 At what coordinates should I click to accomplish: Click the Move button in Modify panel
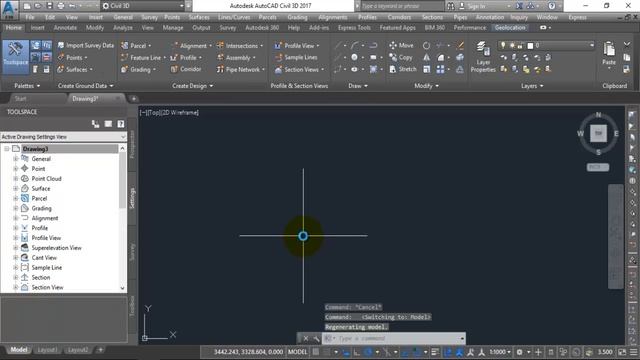click(401, 45)
